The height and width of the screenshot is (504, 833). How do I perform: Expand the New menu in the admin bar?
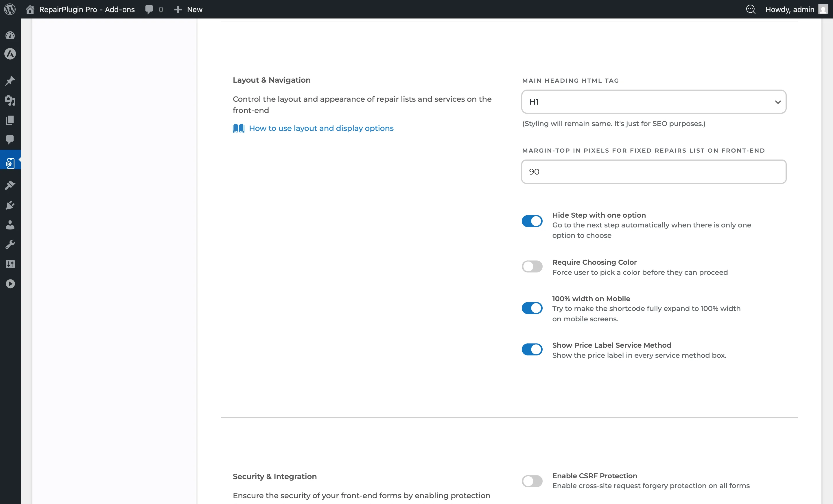pos(188,9)
